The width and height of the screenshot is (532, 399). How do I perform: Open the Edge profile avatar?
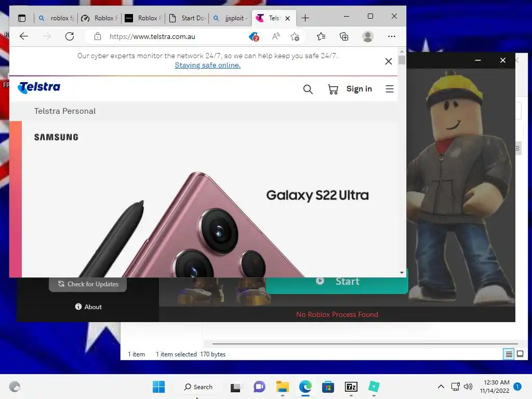pyautogui.click(x=368, y=36)
